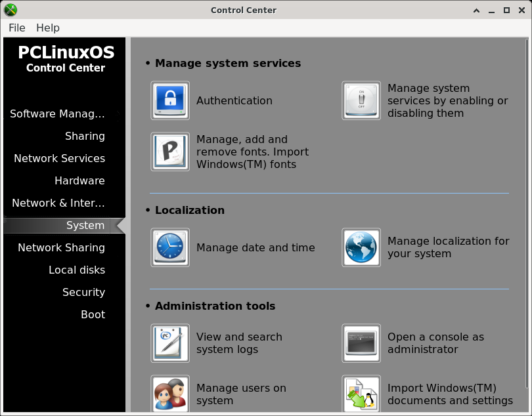Go to Network Services category

click(59, 158)
